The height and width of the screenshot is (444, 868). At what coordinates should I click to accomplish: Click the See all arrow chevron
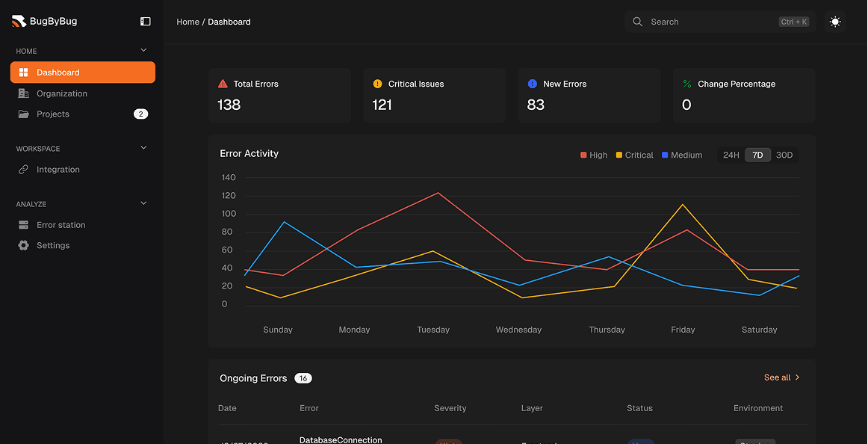pyautogui.click(x=797, y=377)
